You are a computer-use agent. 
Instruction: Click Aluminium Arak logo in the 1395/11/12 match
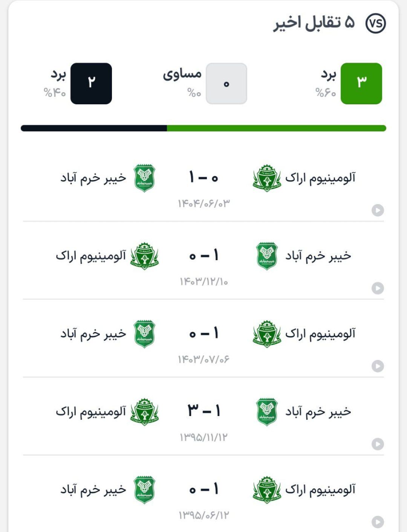coord(145,412)
